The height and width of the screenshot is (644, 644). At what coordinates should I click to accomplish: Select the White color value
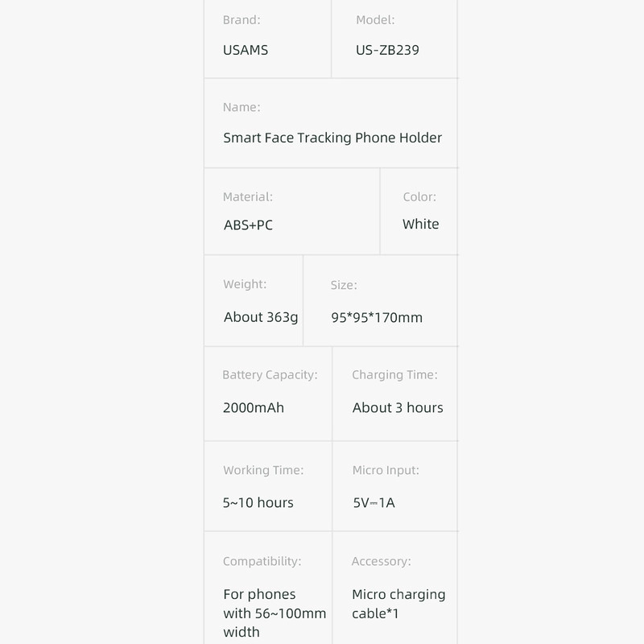[x=420, y=225]
